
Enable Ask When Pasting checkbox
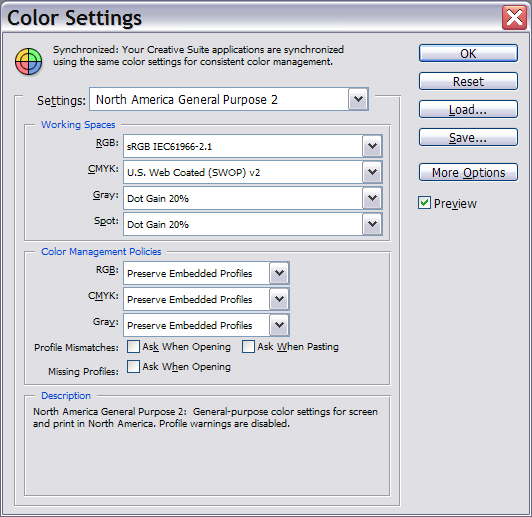tap(248, 347)
